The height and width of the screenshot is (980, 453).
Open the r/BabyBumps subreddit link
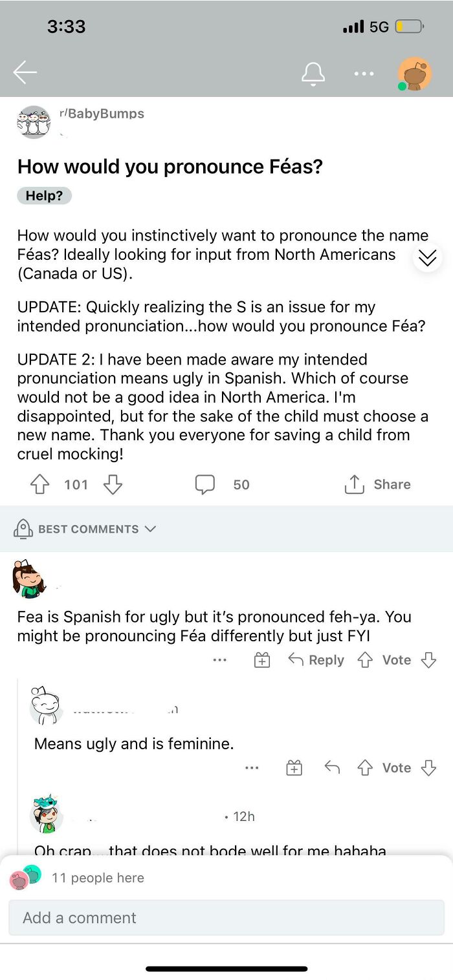tap(102, 114)
